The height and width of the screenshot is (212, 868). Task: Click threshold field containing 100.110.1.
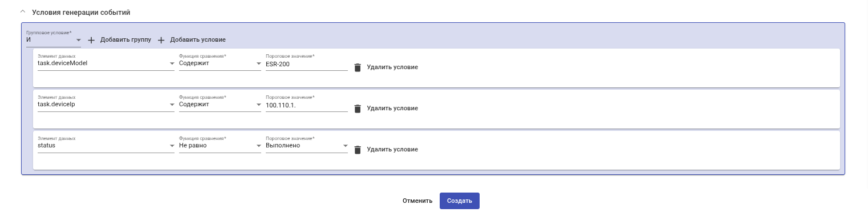click(307, 105)
